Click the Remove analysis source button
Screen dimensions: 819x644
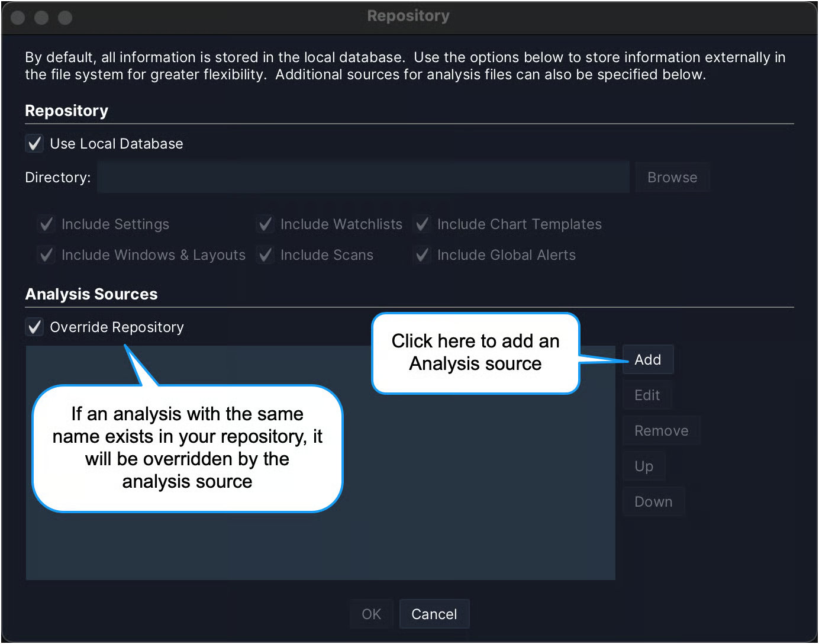pos(661,431)
